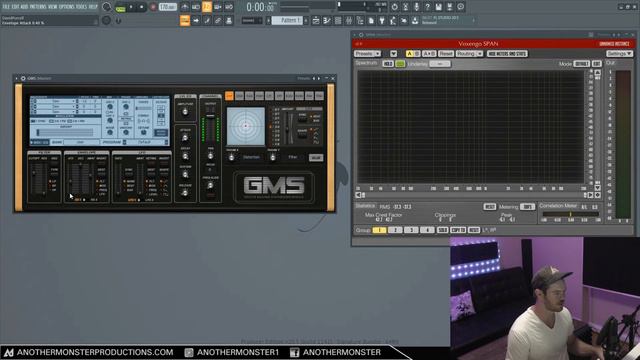Toggle pattern/song mode switch

pyautogui.click(x=120, y=7)
